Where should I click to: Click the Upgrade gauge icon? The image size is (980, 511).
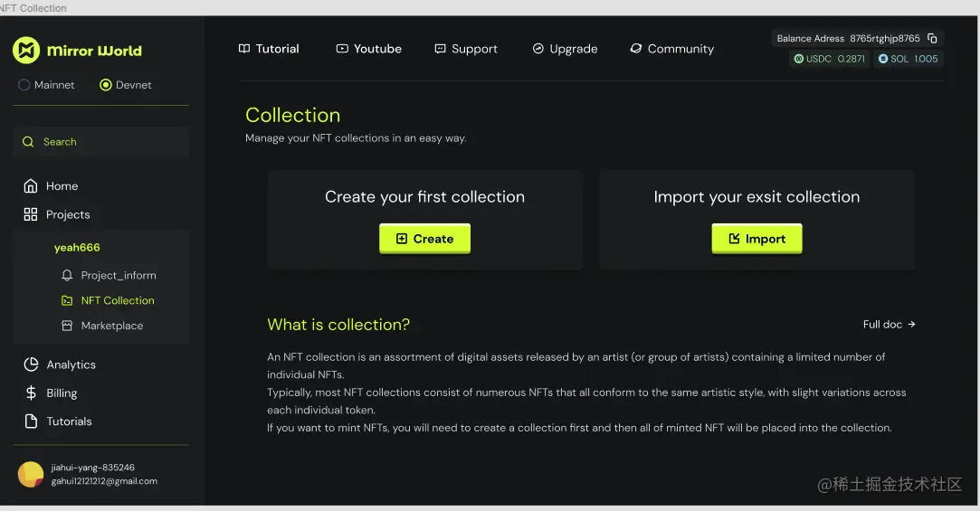538,49
